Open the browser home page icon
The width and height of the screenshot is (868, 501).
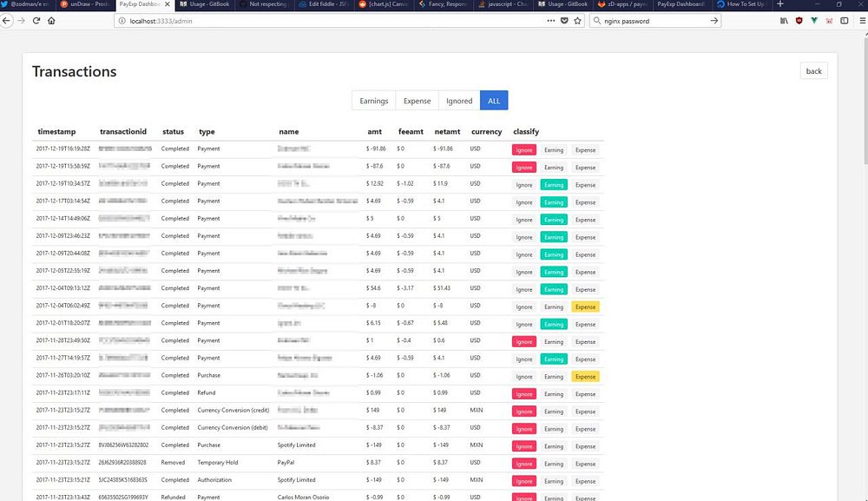[x=51, y=21]
